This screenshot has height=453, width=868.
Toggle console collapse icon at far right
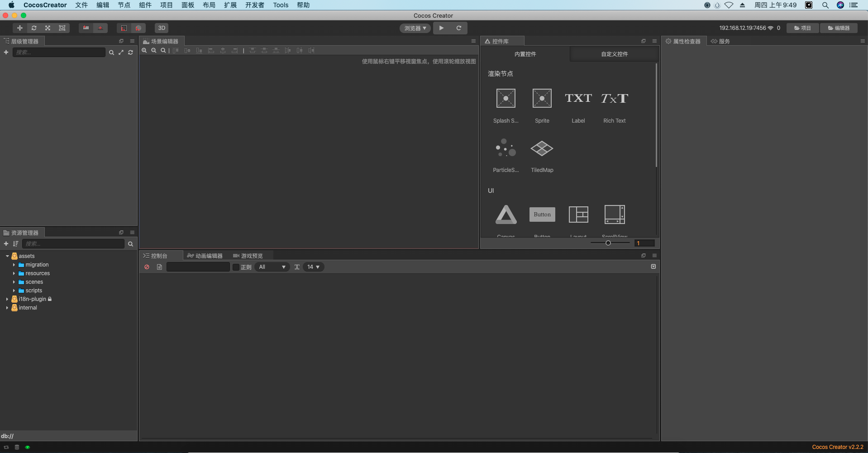click(653, 267)
